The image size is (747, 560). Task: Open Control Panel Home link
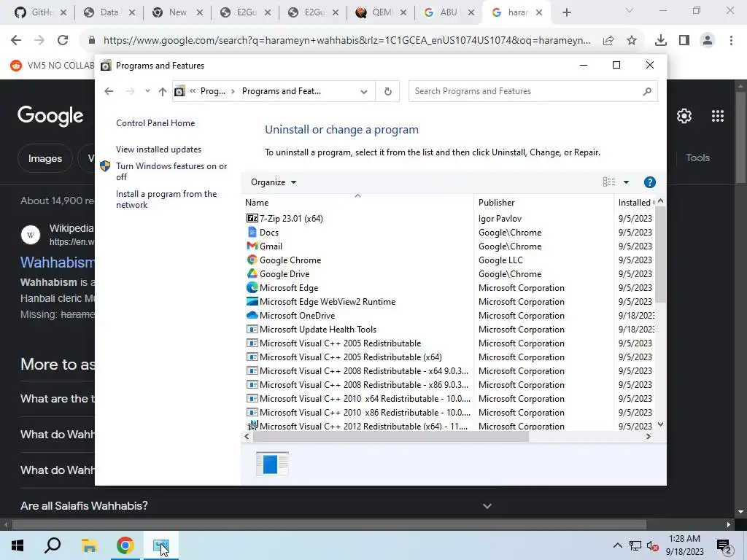155,122
